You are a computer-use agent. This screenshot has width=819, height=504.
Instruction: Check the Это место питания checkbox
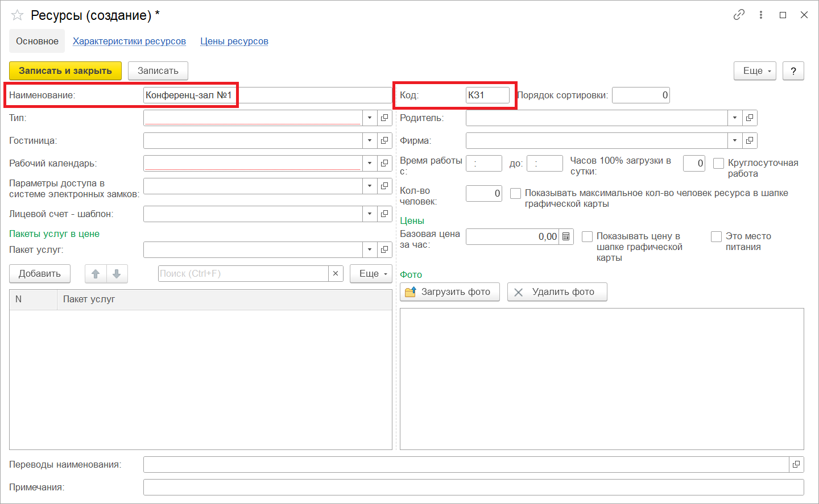(x=716, y=236)
